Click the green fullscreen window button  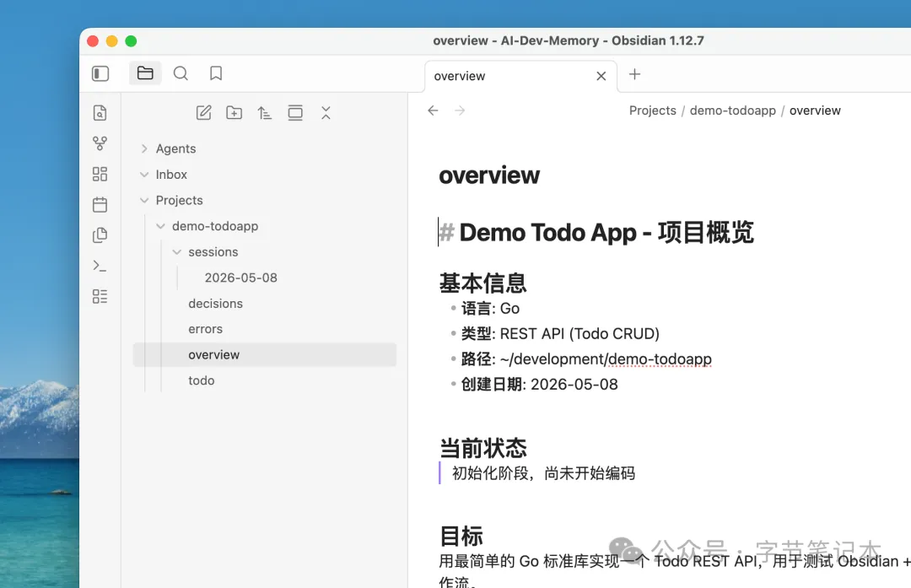(132, 40)
